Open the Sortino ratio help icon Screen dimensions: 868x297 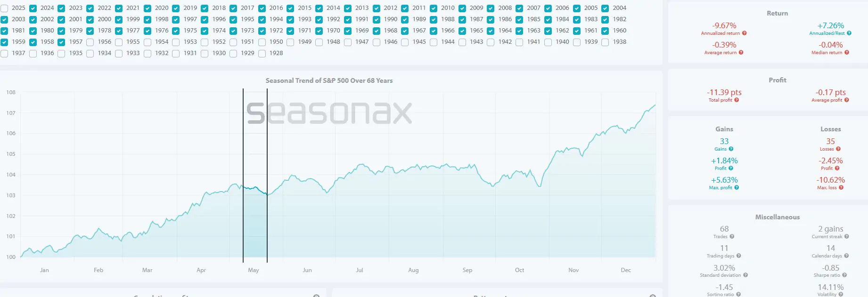click(738, 295)
